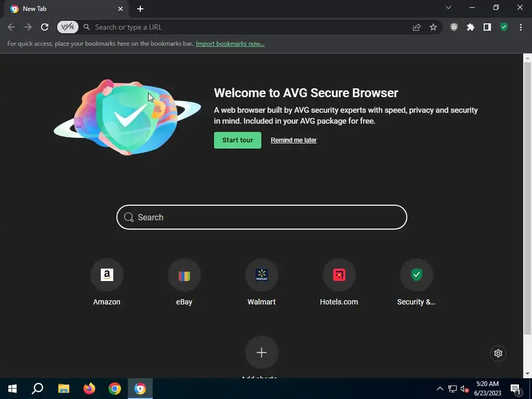Click the share page icon
The width and height of the screenshot is (532, 399).
(x=417, y=27)
